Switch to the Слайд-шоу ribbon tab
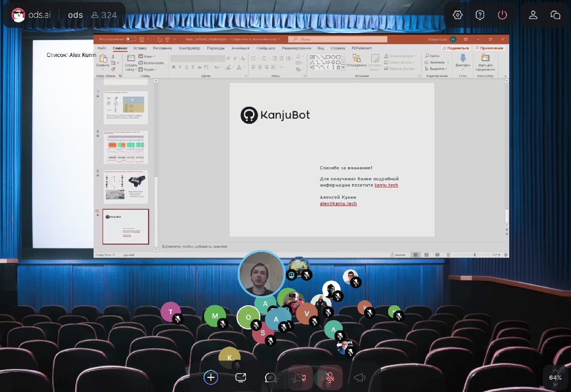This screenshot has height=392, width=571. (x=266, y=48)
